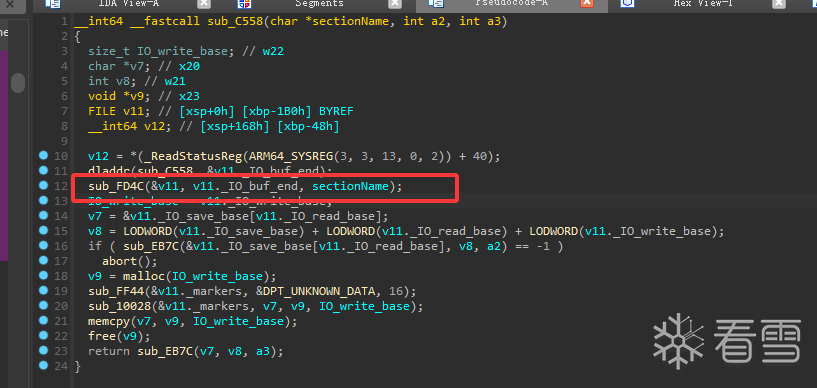
Task: Open the sub_FD4C function call
Action: (116, 186)
